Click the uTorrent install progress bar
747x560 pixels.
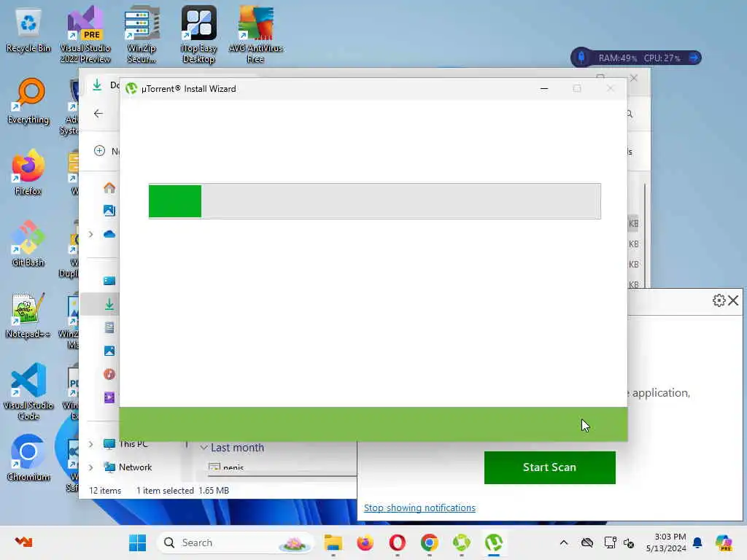(x=374, y=201)
